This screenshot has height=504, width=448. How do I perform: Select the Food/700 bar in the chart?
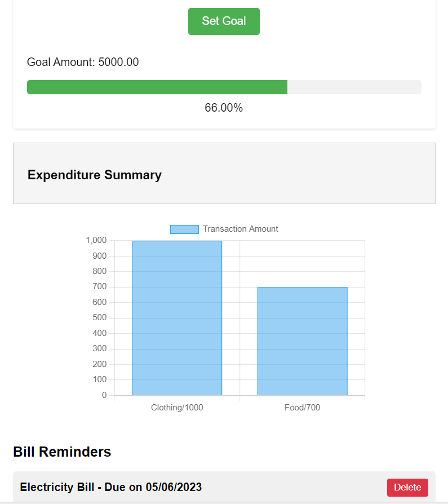point(303,338)
